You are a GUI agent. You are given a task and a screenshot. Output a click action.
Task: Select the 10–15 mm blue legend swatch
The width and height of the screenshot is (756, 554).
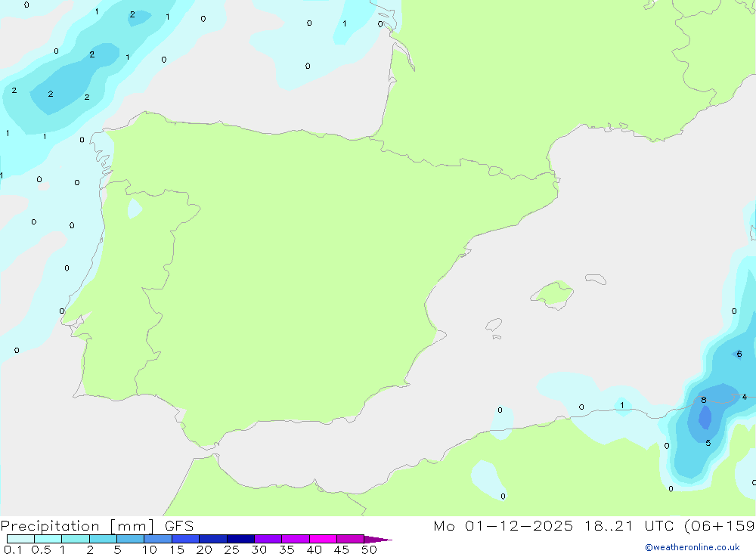tap(158, 539)
